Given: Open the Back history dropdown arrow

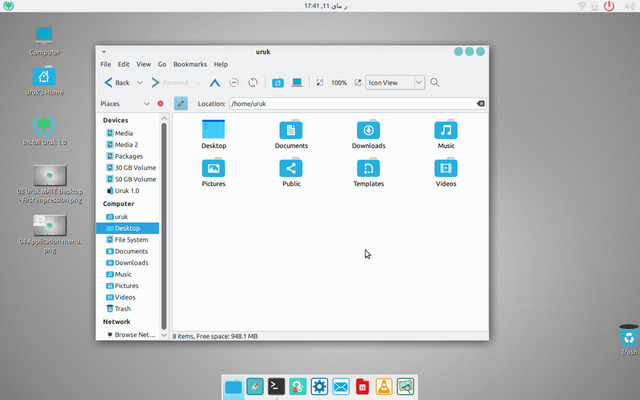Looking at the screenshot, I should 140,83.
